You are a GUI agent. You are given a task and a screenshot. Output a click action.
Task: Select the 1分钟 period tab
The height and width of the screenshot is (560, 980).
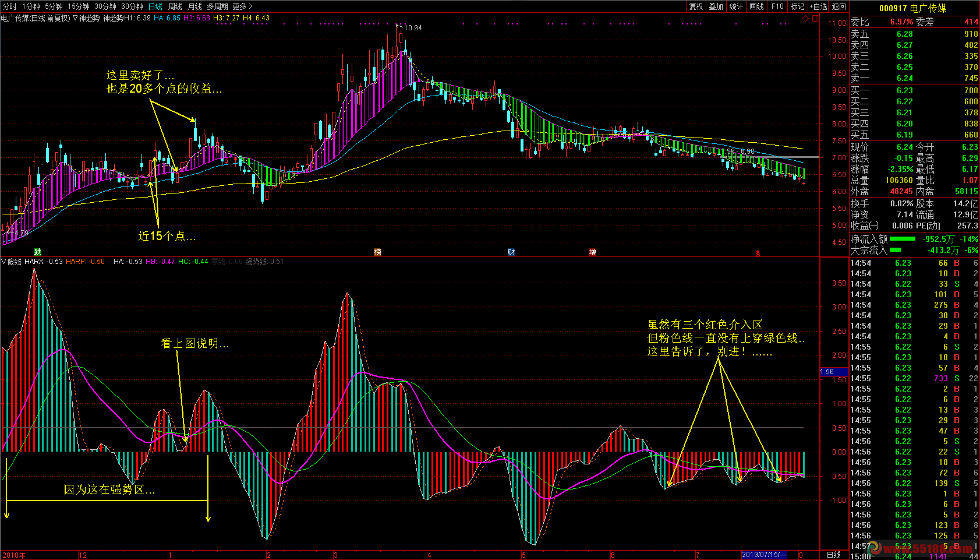click(31, 6)
